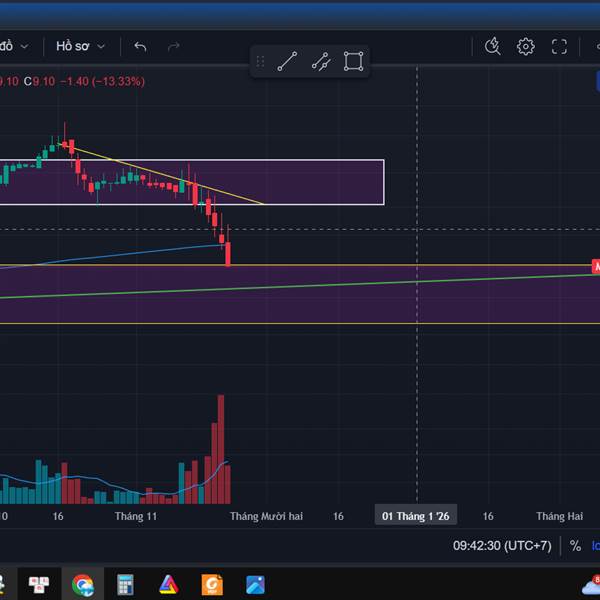Select the yellow descending trend line
The width and height of the screenshot is (600, 600).
coord(161,174)
